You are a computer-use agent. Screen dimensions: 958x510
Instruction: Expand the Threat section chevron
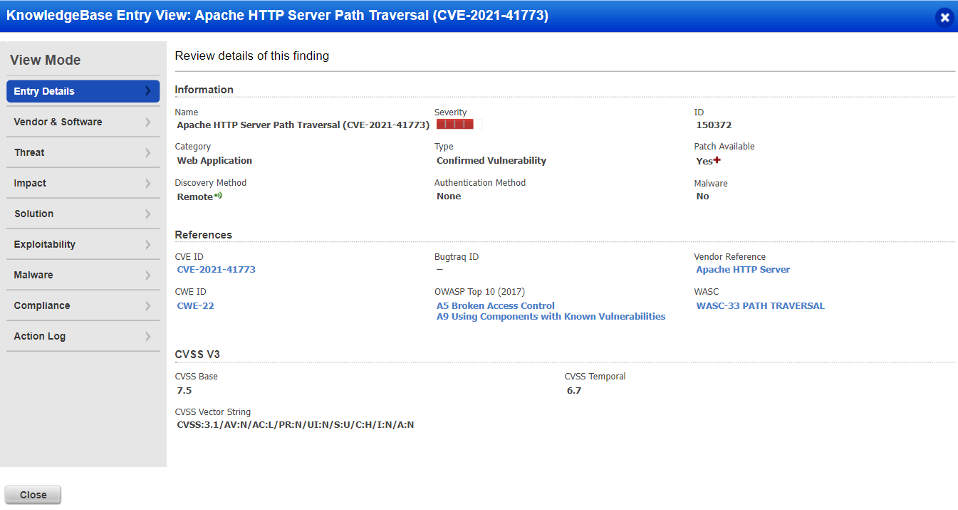148,153
